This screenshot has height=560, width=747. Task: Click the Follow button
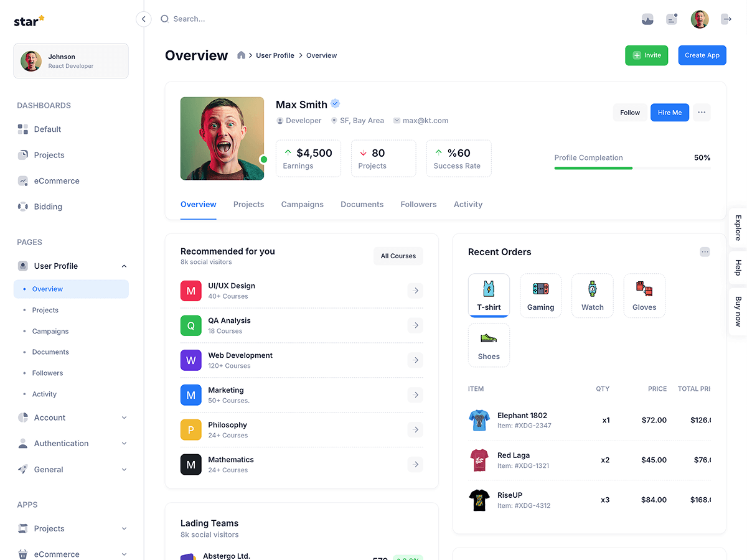click(x=629, y=112)
